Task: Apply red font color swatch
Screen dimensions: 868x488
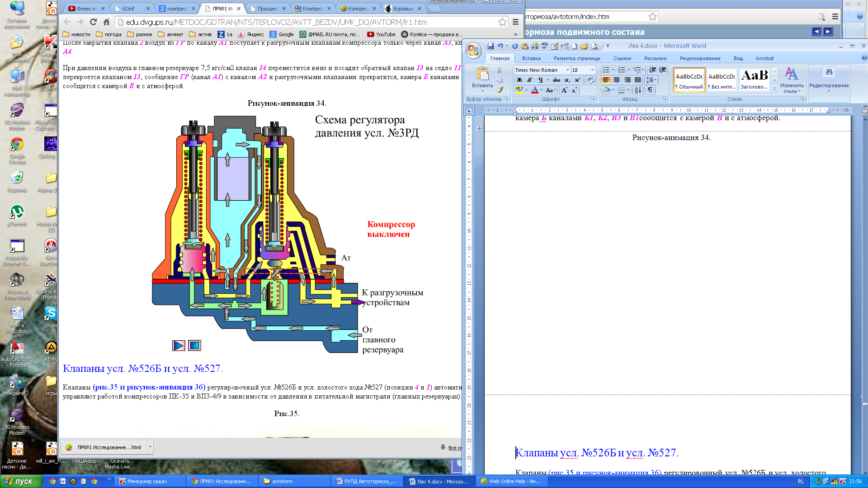Action: [x=535, y=90]
